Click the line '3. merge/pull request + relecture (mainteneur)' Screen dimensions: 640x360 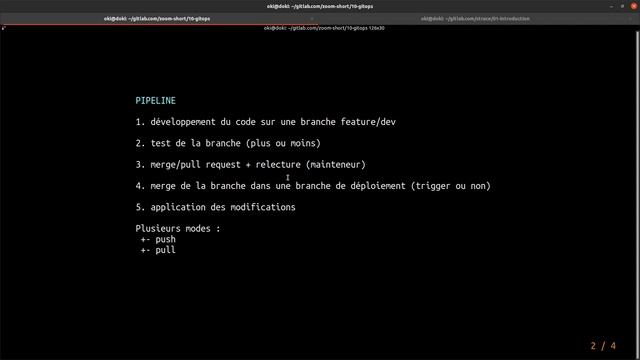250,164
